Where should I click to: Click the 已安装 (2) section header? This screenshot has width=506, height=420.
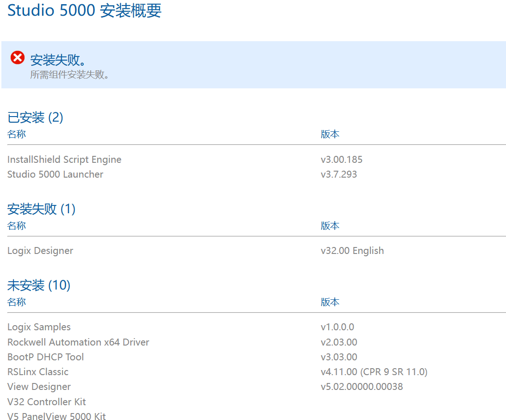35,117
